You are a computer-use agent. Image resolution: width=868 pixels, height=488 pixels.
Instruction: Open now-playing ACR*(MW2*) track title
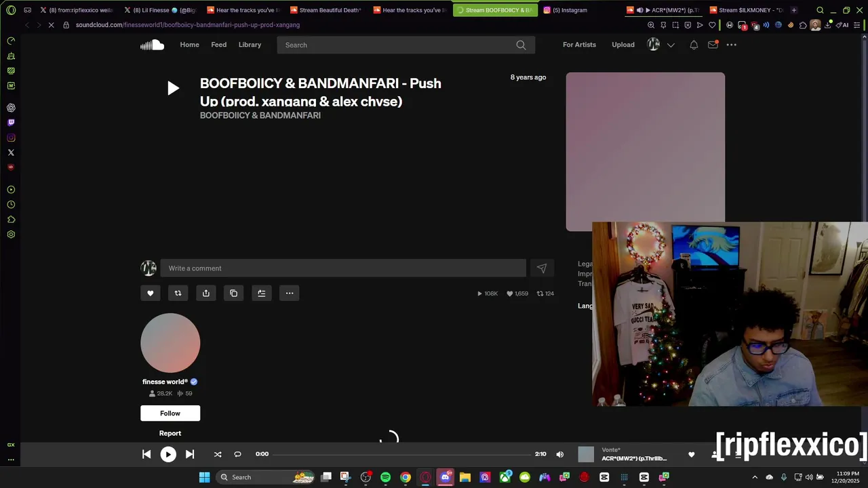point(634,459)
